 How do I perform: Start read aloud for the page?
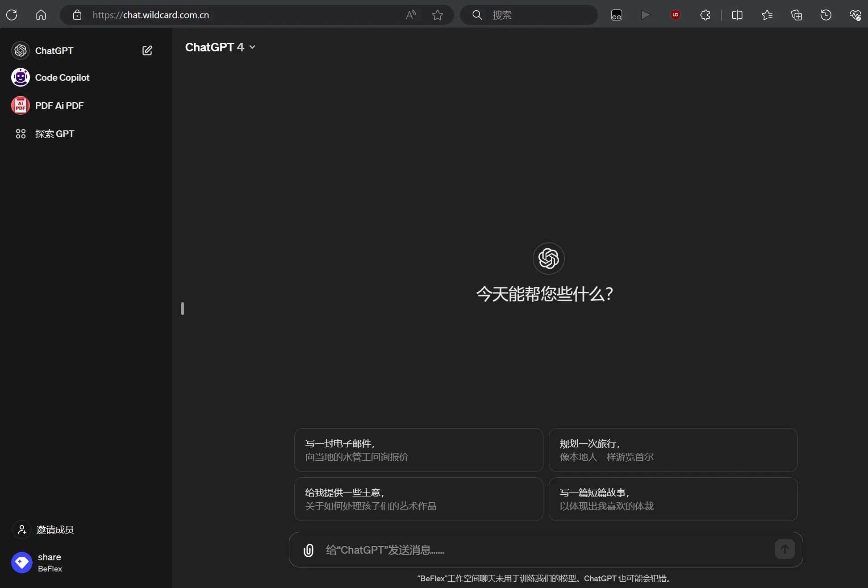[411, 15]
